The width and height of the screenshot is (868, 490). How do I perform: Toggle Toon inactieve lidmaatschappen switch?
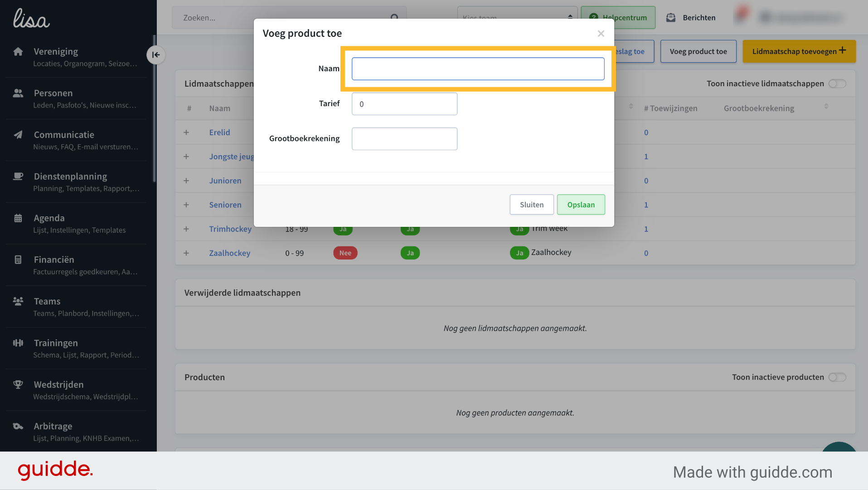837,83
